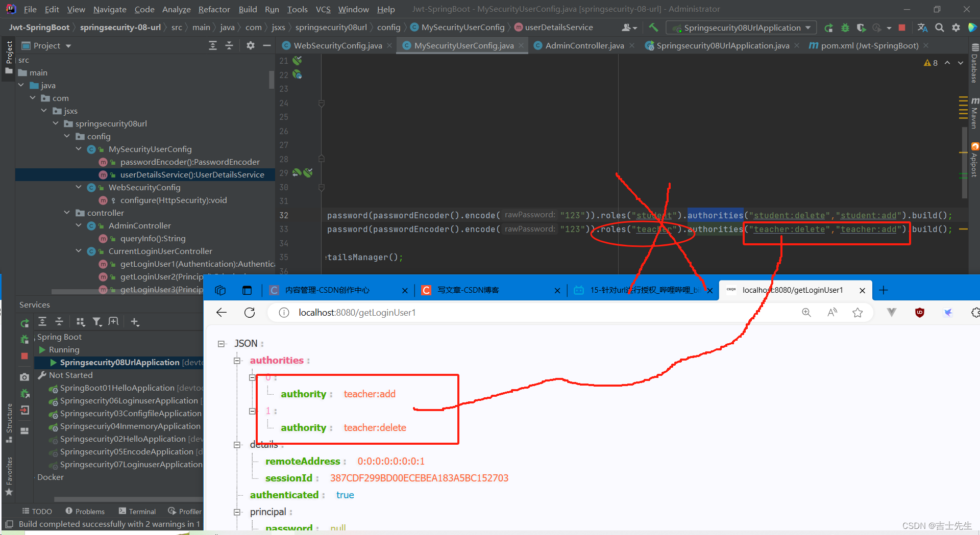This screenshot has height=535, width=980.
Task: Open the Structure side tool window
Action: [x=9, y=423]
